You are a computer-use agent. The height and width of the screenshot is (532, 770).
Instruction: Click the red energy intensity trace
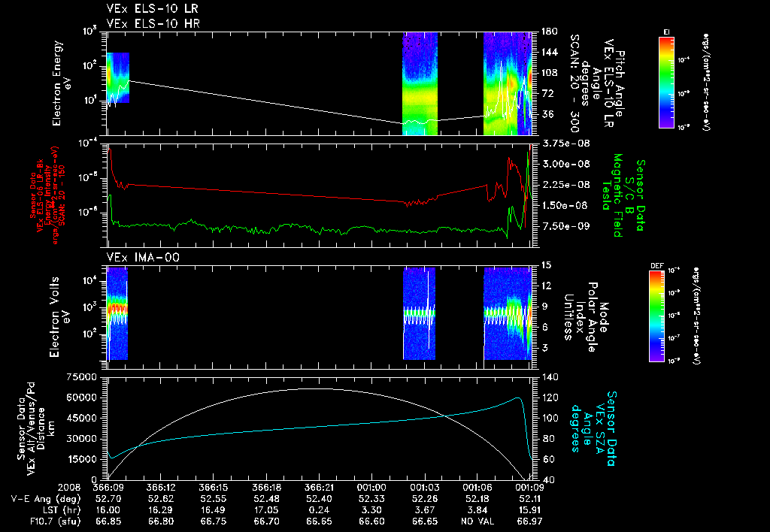tap(265, 192)
